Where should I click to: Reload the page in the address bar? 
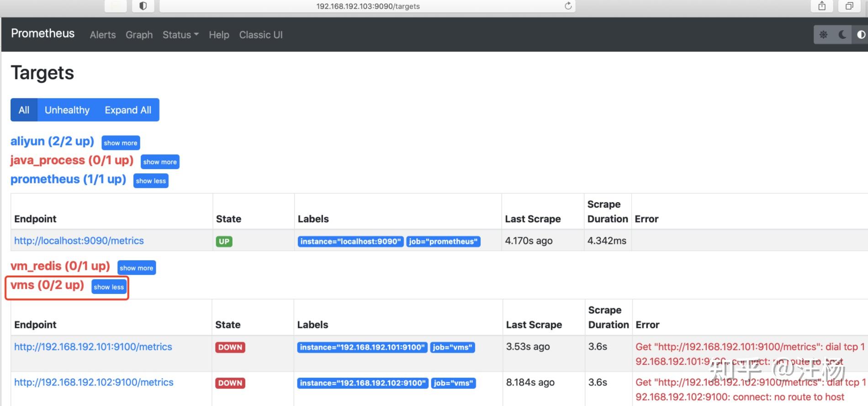tap(568, 6)
